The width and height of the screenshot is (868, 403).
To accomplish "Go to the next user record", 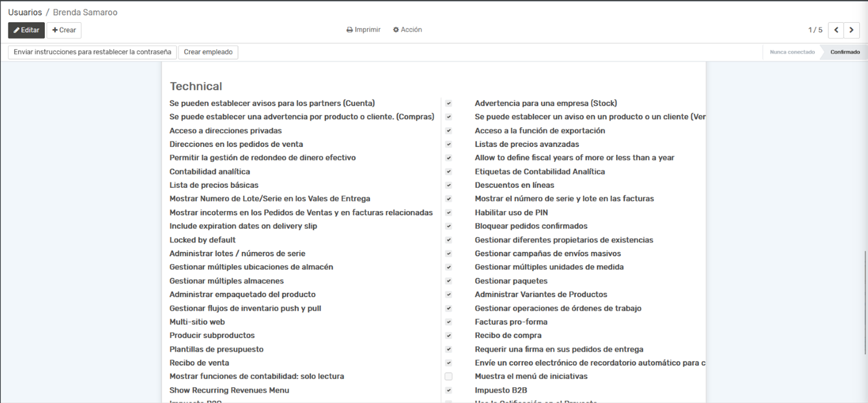I will 852,30.
